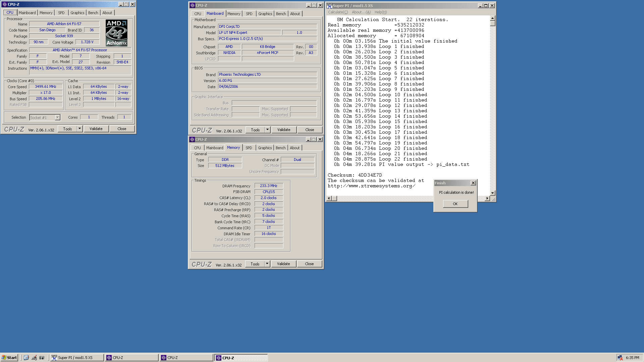Click Super PI horizontal scrollbar left arrow
Image resolution: width=644 pixels, height=362 pixels.
point(329,198)
